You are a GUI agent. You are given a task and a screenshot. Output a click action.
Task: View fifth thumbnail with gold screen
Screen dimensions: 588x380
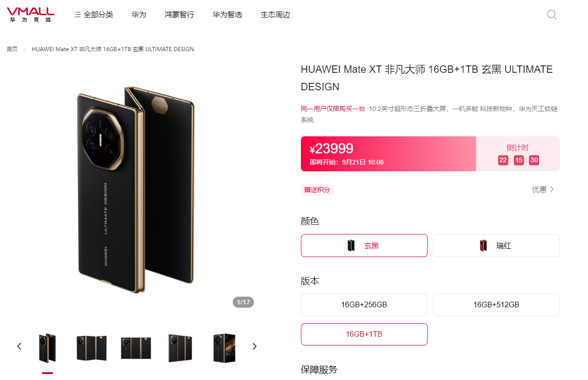click(x=224, y=348)
